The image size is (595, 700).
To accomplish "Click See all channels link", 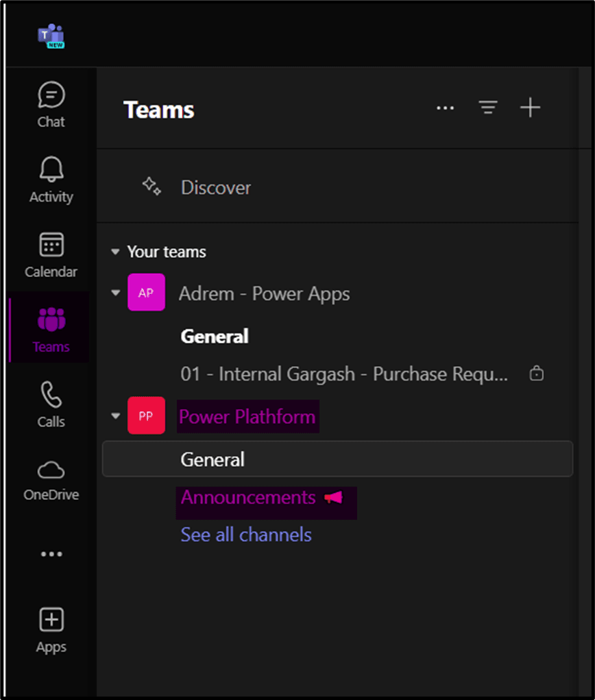I will click(x=246, y=535).
